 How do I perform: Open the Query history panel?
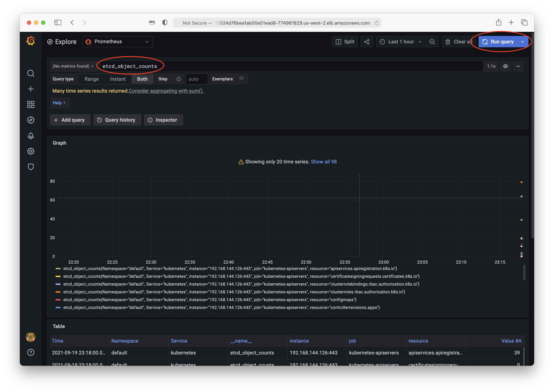[117, 120]
